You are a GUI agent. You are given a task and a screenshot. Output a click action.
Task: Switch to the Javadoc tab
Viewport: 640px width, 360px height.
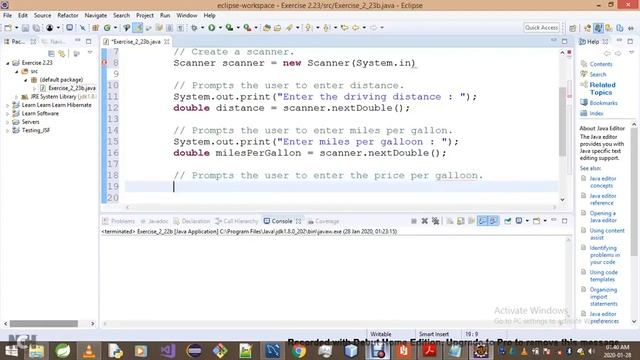click(154, 221)
